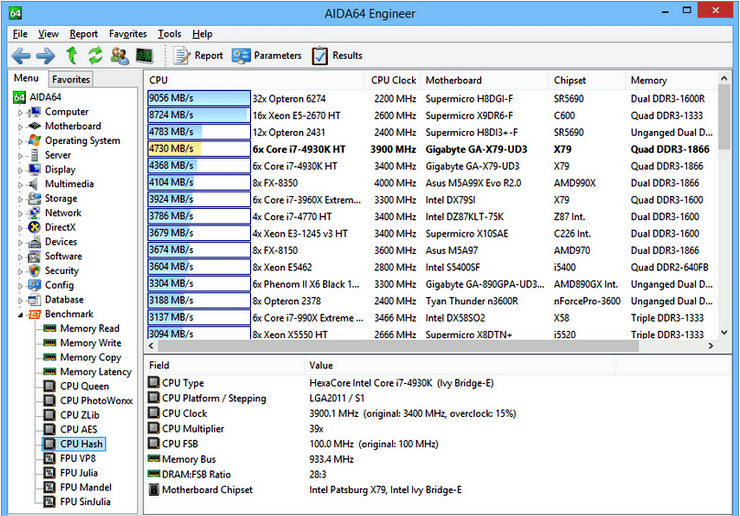Expand the Operating System node
The image size is (740, 516).
tap(20, 142)
